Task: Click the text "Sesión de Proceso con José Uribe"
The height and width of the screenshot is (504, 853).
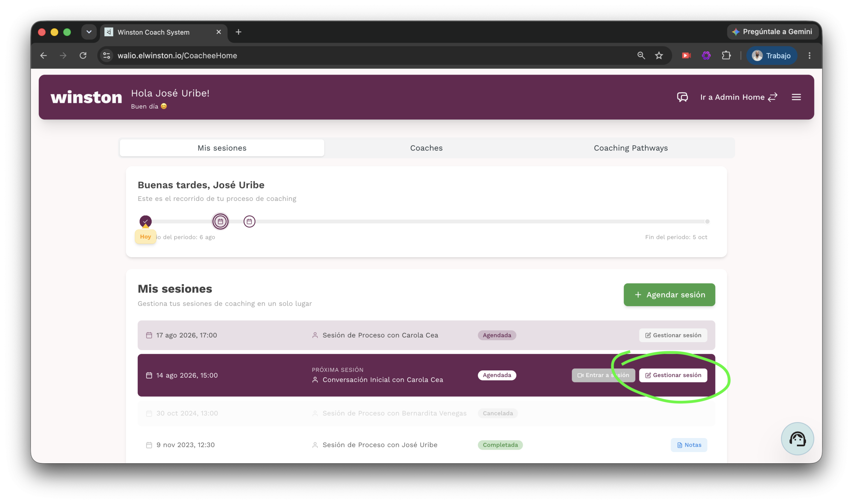Action: click(380, 445)
